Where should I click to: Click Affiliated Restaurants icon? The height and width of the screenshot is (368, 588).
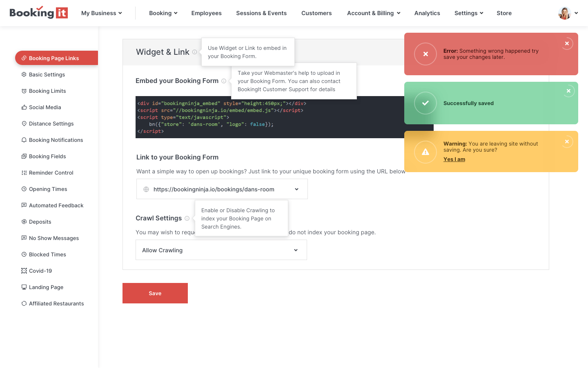[x=24, y=303]
